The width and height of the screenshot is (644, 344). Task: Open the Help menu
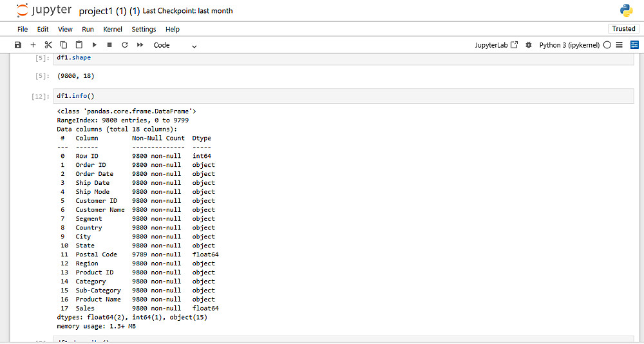point(173,29)
